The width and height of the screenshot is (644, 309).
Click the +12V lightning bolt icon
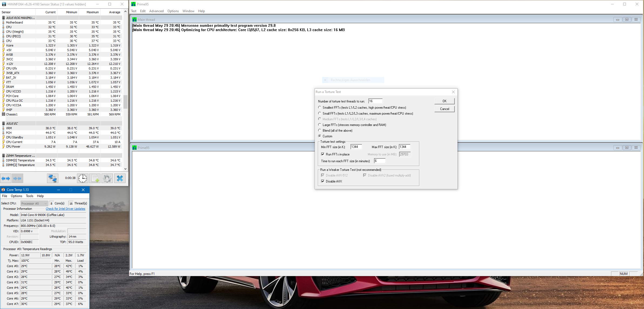point(4,64)
